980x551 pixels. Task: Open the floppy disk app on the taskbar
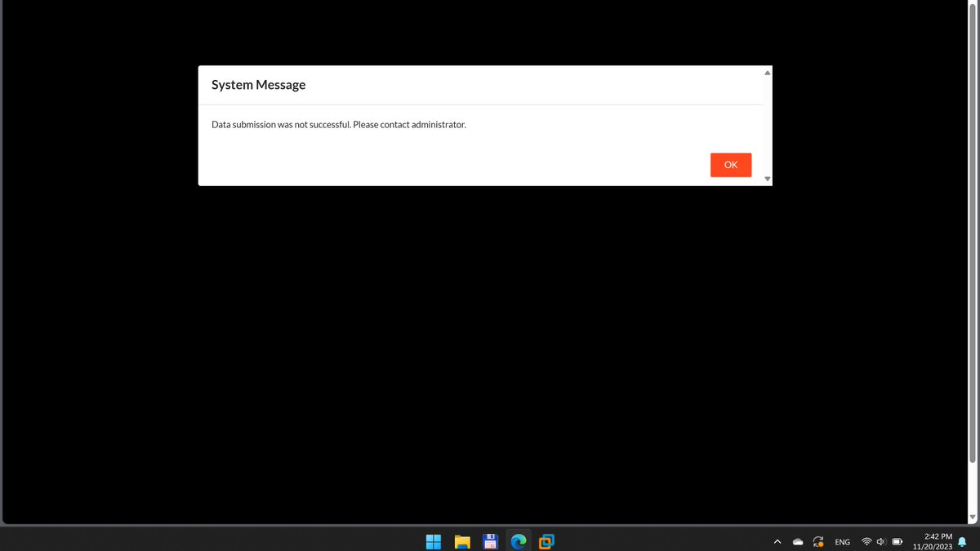tap(491, 541)
